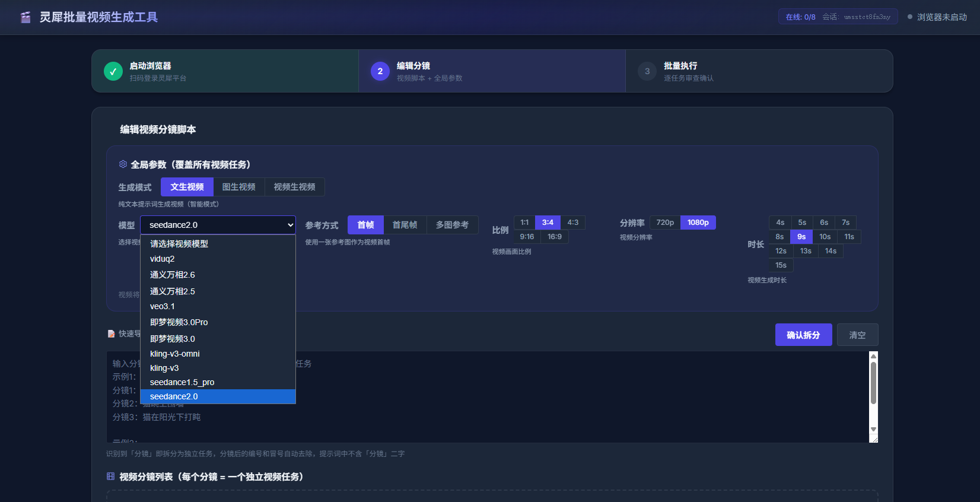980x502 pixels.
Task: Set duration to 7s
Action: (x=846, y=223)
